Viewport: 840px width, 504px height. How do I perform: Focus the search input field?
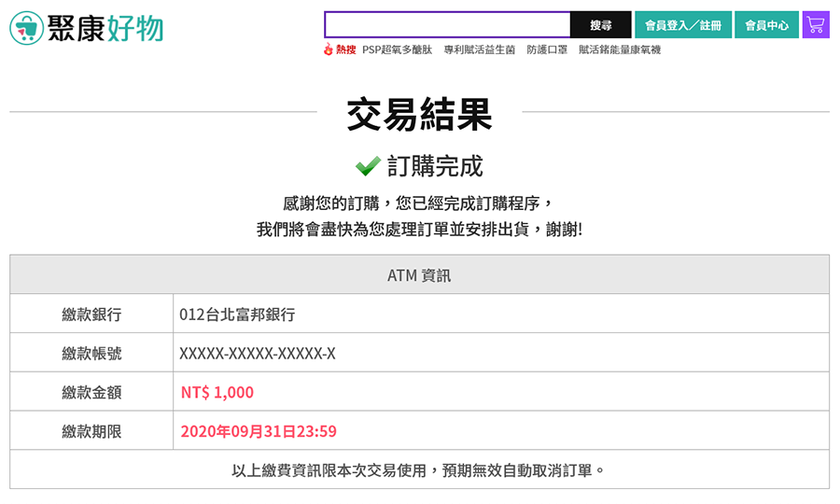pyautogui.click(x=447, y=24)
